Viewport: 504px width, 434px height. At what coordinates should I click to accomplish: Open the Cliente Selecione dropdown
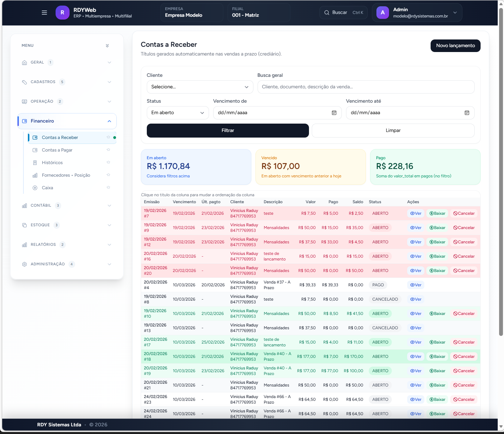(x=200, y=87)
